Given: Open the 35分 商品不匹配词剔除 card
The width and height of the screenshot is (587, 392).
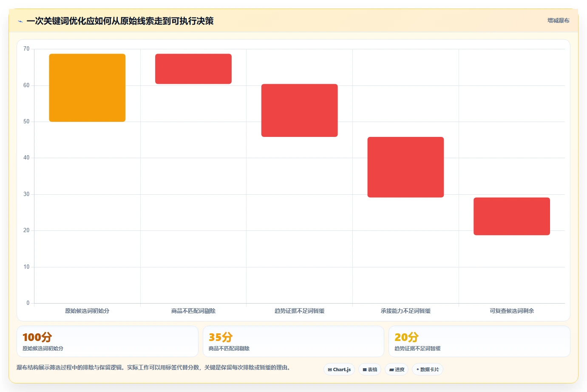Looking at the screenshot, I should point(293,341).
